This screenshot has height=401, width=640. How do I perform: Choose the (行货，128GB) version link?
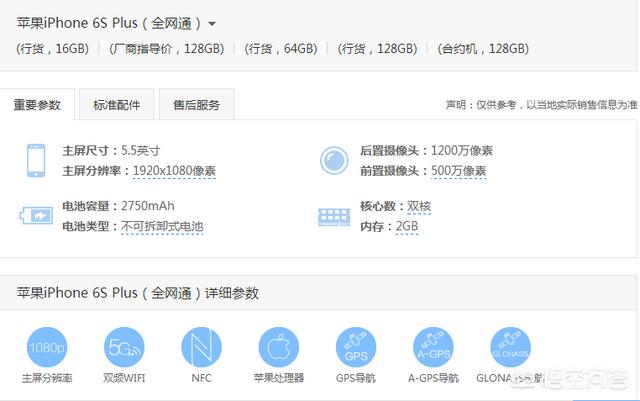point(378,49)
